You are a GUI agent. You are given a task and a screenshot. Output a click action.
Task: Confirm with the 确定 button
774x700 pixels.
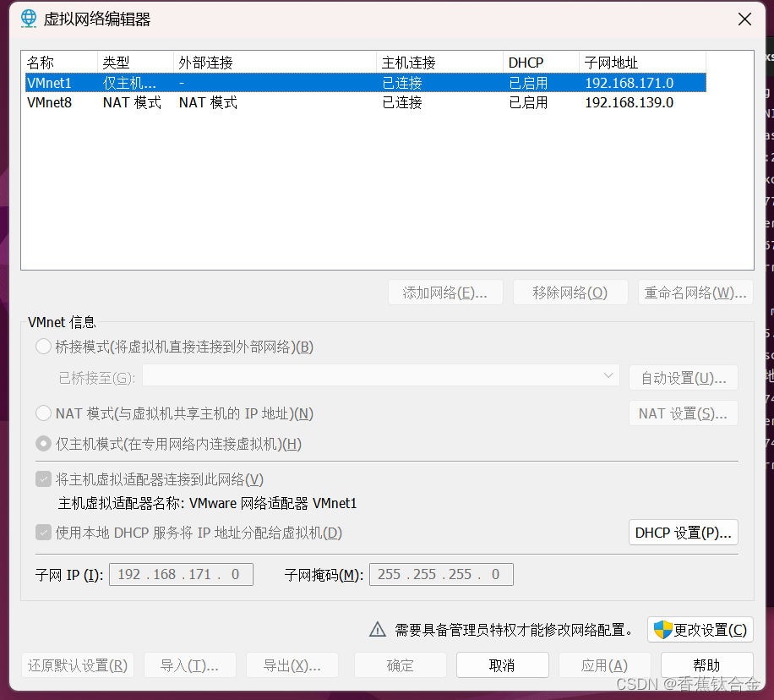(x=401, y=665)
